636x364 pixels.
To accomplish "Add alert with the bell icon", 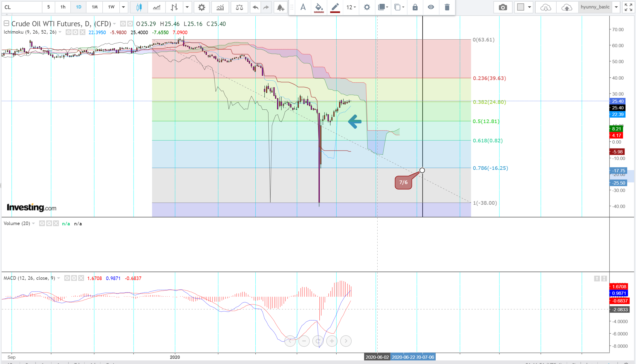I will pos(280,7).
